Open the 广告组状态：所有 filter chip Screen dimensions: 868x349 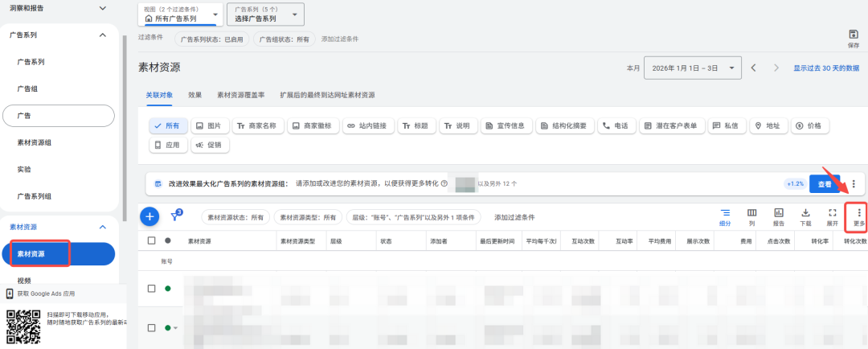click(284, 39)
